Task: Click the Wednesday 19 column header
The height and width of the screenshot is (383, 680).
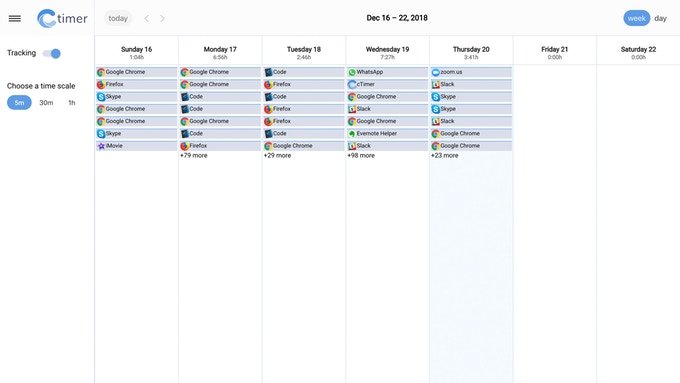Action: pyautogui.click(x=388, y=49)
